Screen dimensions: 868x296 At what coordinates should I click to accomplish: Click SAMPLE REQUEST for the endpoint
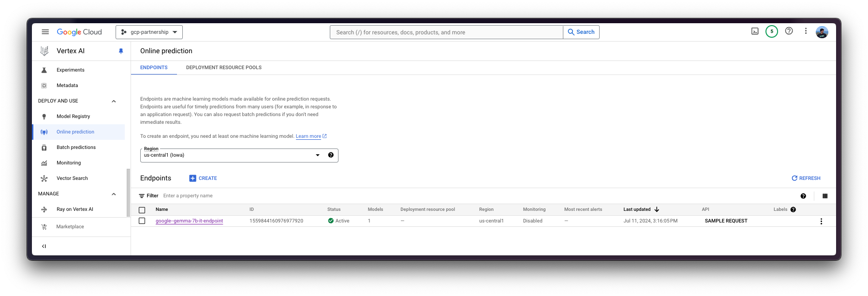click(x=726, y=221)
